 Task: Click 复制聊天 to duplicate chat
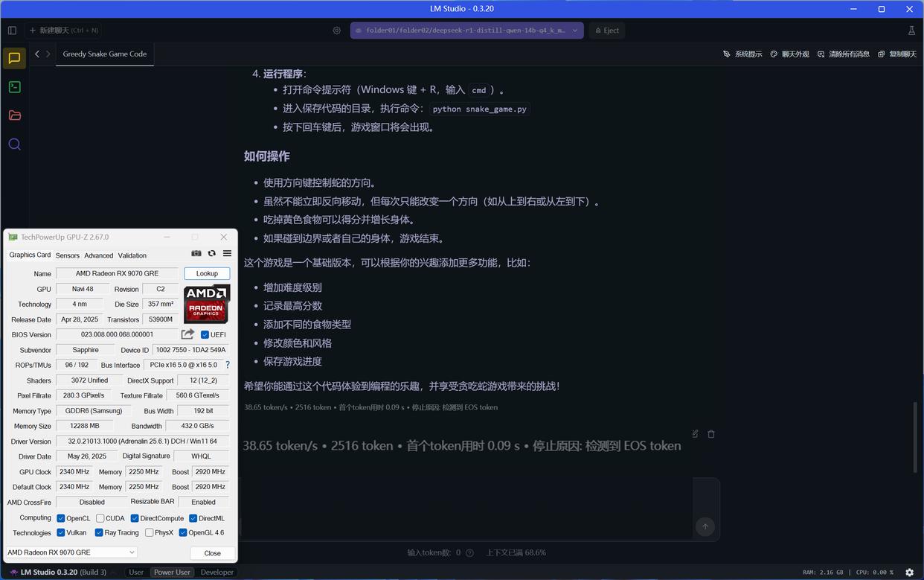(x=897, y=54)
